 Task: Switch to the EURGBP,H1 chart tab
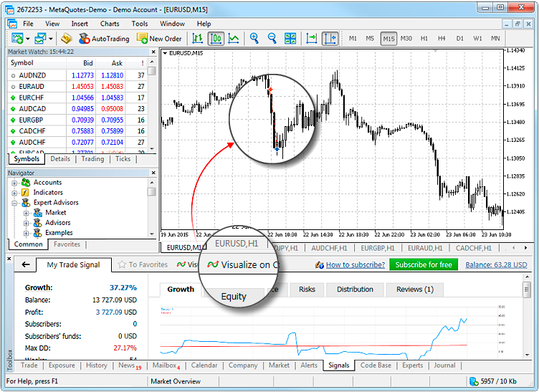(x=378, y=248)
